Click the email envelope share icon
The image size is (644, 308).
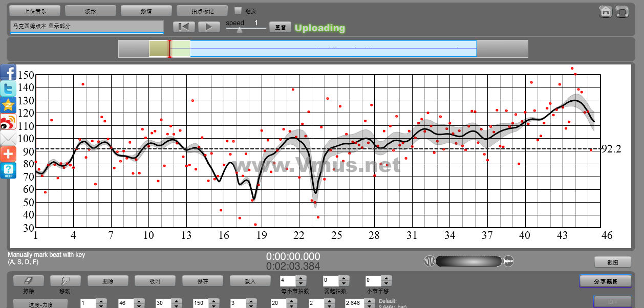(x=8, y=139)
